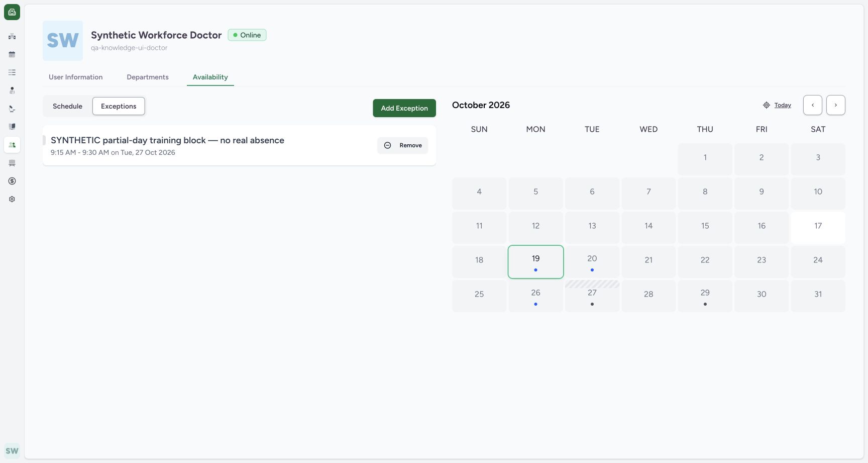Viewport: 868px width, 463px height.
Task: Go to previous month with left chevron
Action: pyautogui.click(x=813, y=105)
